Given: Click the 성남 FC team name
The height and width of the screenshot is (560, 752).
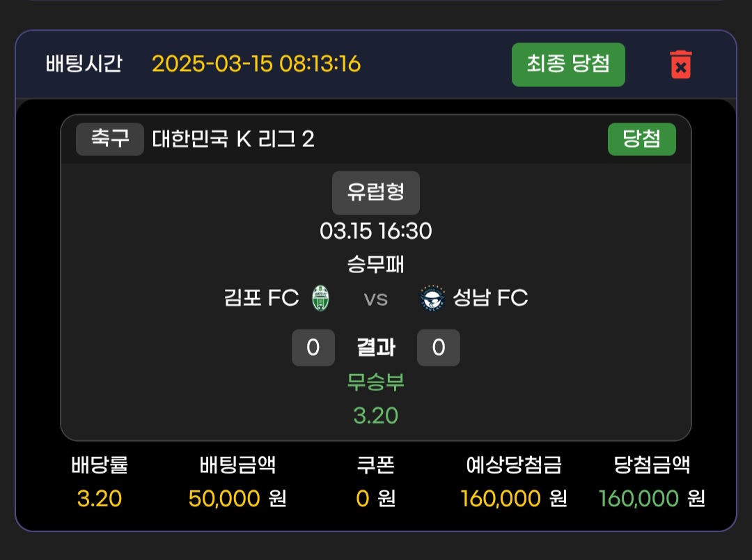Looking at the screenshot, I should (490, 298).
